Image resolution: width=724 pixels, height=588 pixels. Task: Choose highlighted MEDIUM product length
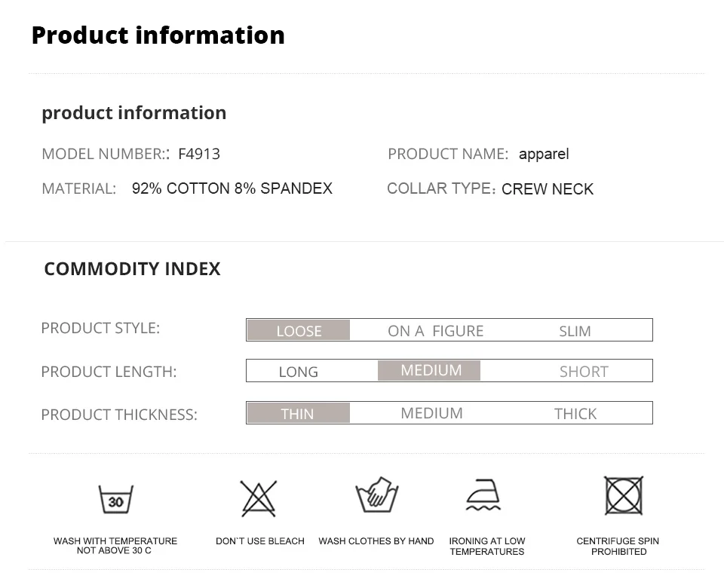coord(429,371)
